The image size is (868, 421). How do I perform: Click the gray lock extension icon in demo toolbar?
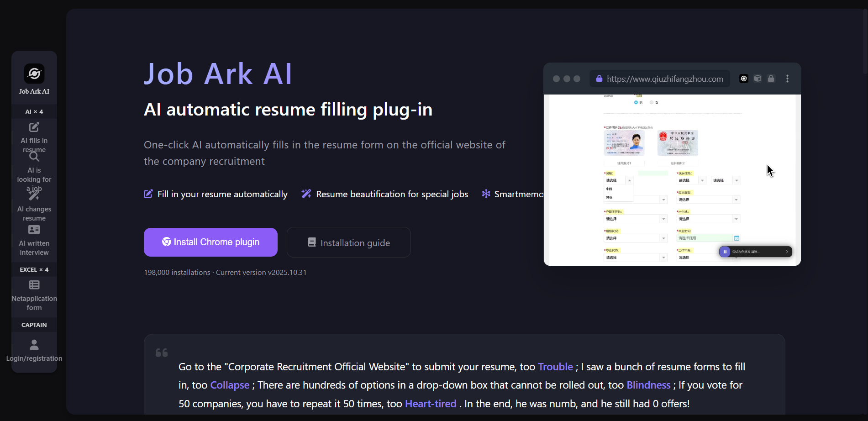(x=771, y=79)
